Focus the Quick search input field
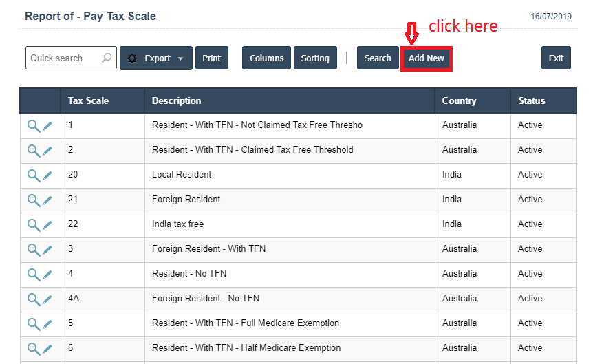Image resolution: width=593 pixels, height=364 pixels. pyautogui.click(x=63, y=58)
